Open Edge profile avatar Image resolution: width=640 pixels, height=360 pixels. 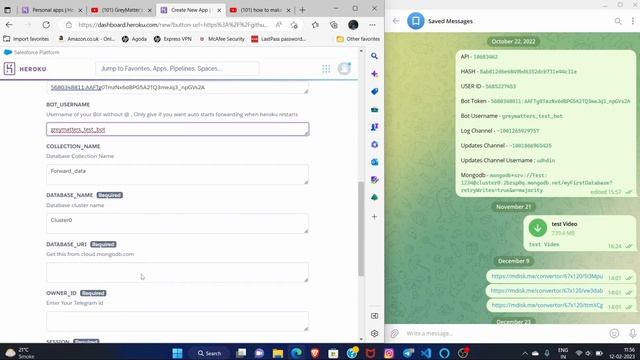point(353,25)
